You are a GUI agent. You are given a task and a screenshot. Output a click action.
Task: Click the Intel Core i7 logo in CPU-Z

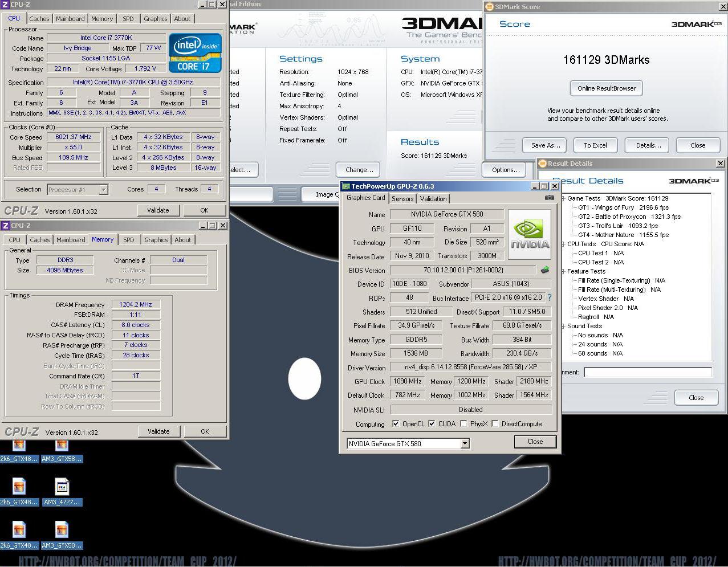[195, 54]
